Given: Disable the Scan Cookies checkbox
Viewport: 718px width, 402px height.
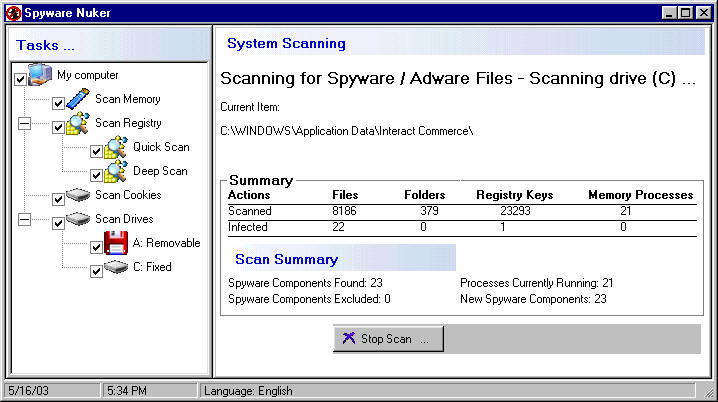Looking at the screenshot, I should click(x=58, y=199).
